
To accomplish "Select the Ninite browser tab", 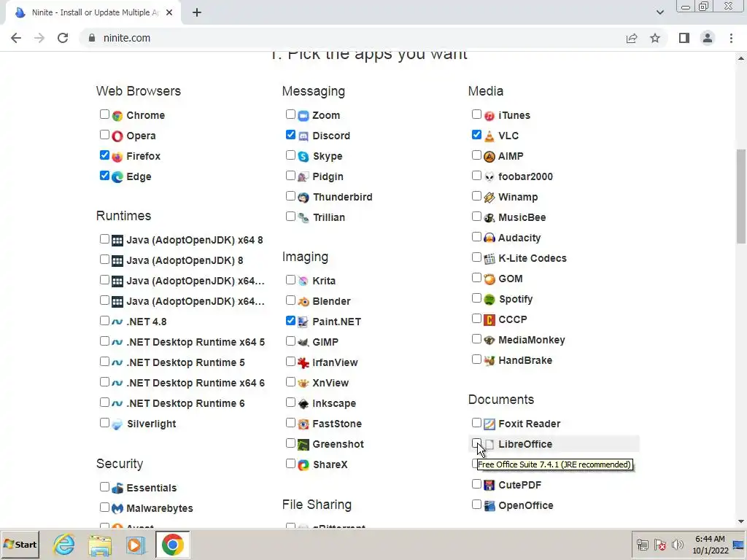I will (x=93, y=13).
